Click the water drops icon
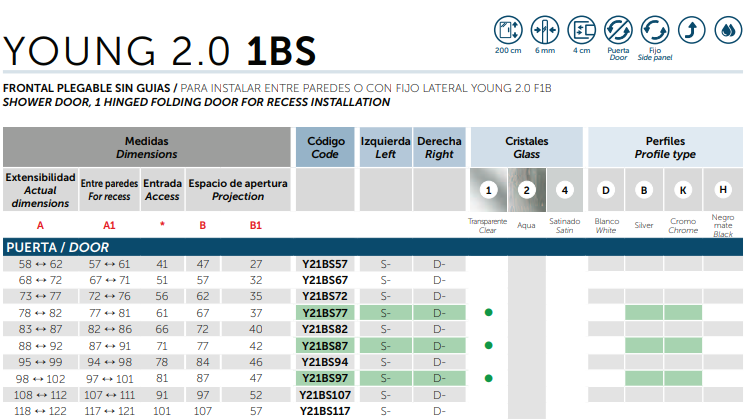746x420 pixels. [728, 29]
